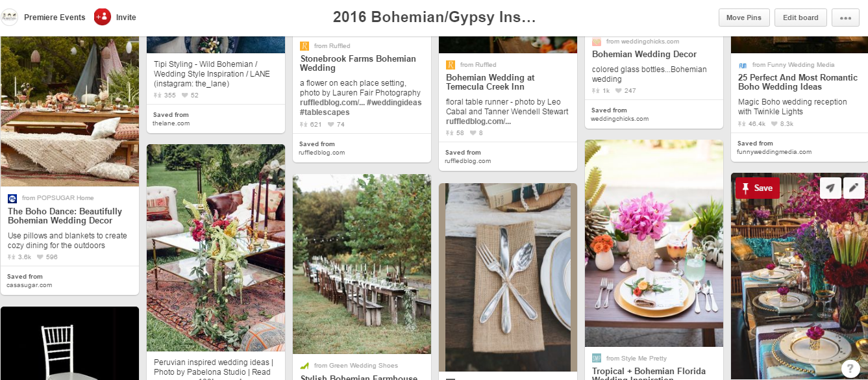Screen dimensions: 868x380
Task: Click the Funny Wedding Media source icon
Action: coord(743,65)
